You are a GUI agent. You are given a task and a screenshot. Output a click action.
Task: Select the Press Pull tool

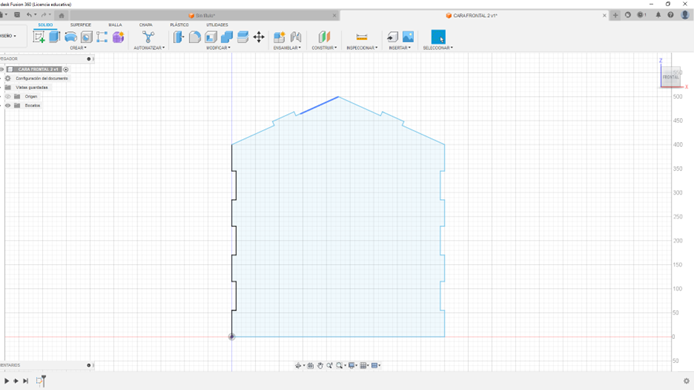click(x=178, y=37)
